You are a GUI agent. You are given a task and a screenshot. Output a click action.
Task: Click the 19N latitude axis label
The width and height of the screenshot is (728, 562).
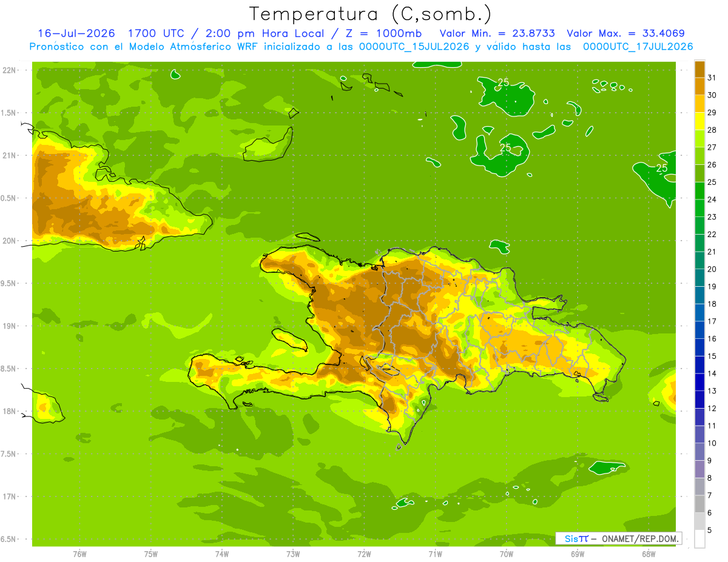[10, 326]
